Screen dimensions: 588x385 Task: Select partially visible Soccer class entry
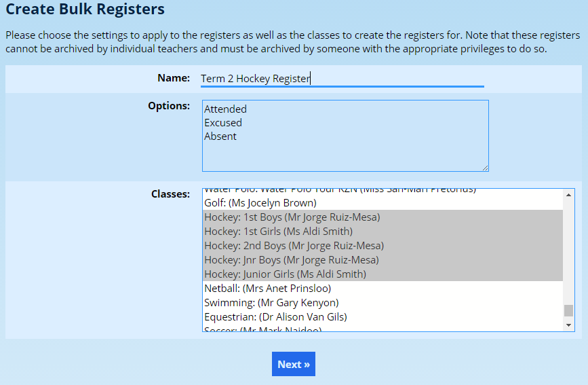pyautogui.click(x=262, y=329)
